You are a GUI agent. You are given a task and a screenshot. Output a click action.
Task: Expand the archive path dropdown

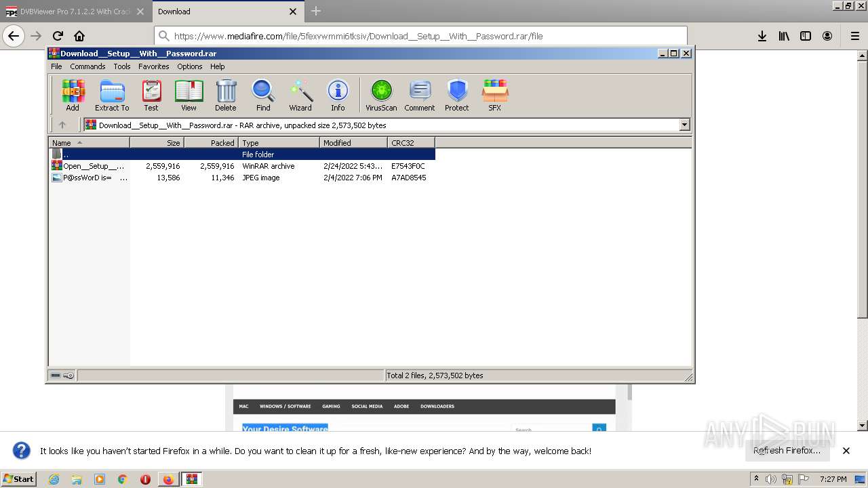tap(684, 125)
